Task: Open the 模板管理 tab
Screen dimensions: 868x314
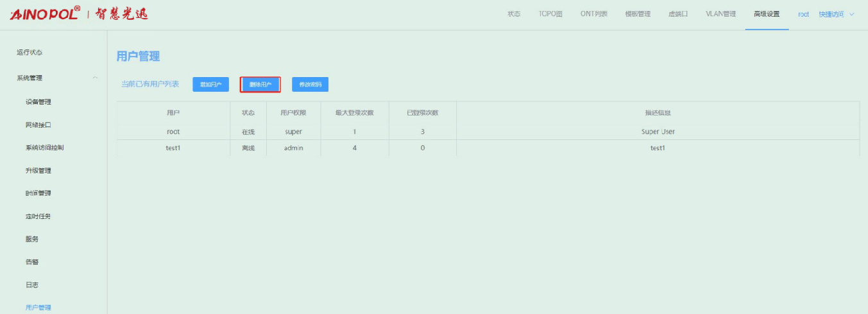Action: point(638,14)
